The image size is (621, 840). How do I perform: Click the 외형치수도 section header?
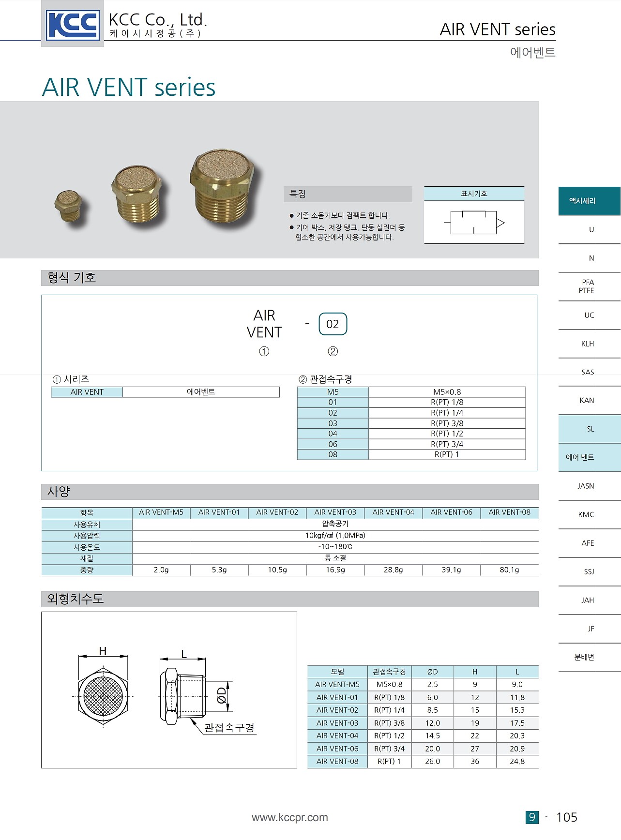[289, 599]
